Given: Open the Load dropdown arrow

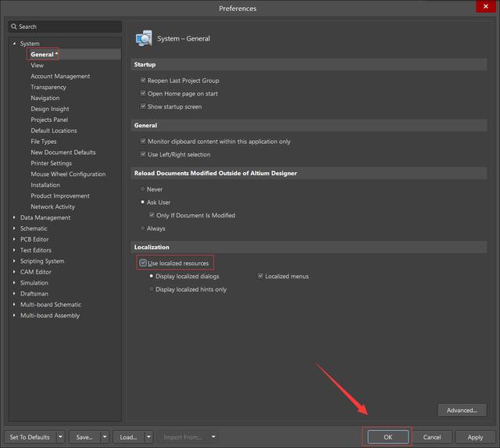Looking at the screenshot, I should (148, 437).
